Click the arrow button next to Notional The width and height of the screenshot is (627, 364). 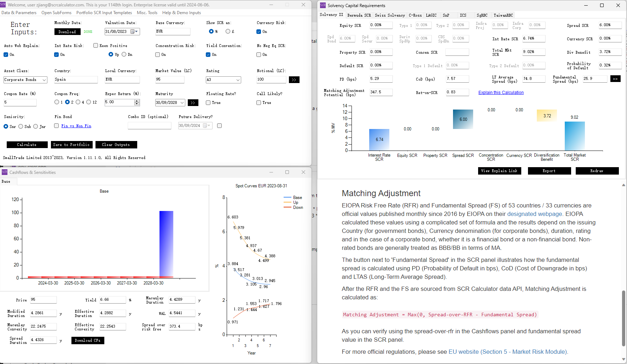click(294, 80)
